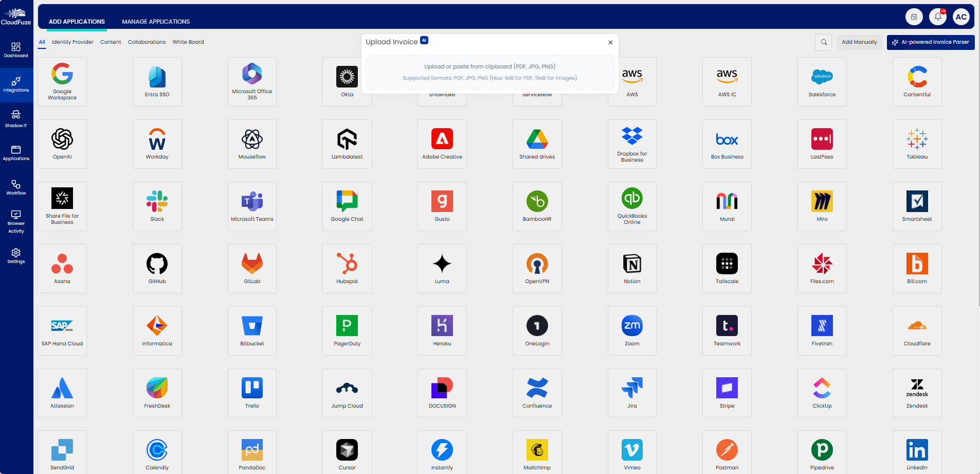The image size is (980, 474).
Task: Open Settings gear in sidebar
Action: pyautogui.click(x=16, y=256)
